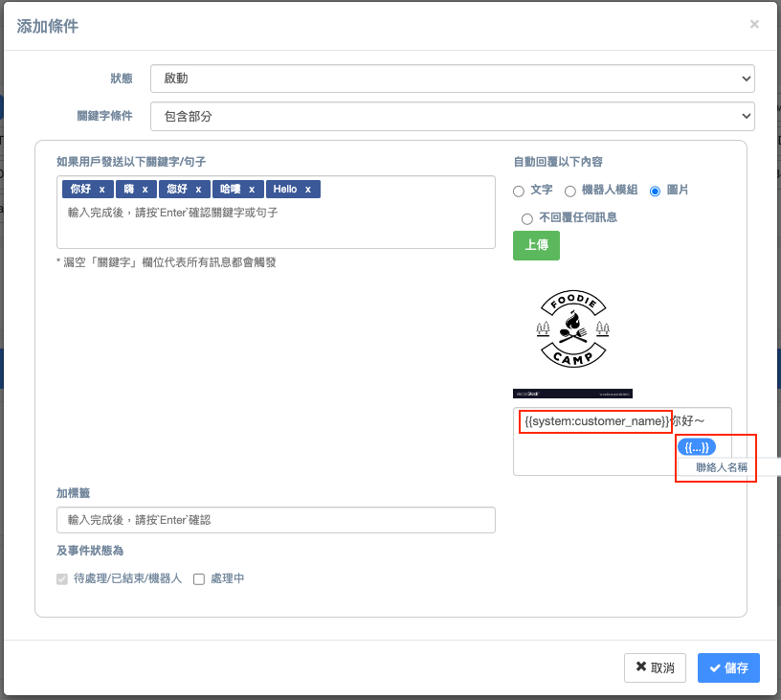Remove the 你好 keyword tag
The width and height of the screenshot is (781, 700).
102,190
